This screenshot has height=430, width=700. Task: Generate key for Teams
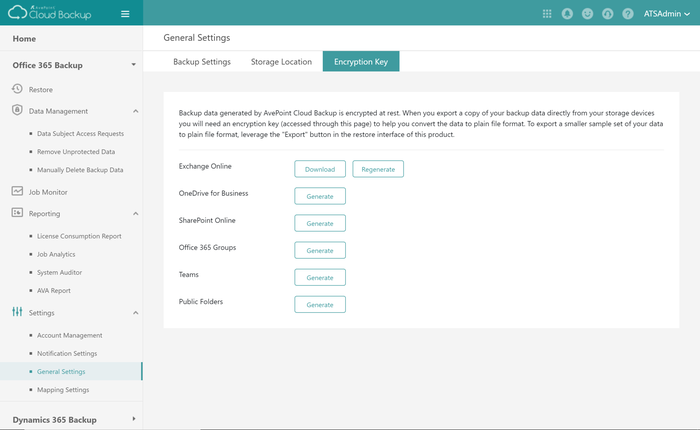320,277
